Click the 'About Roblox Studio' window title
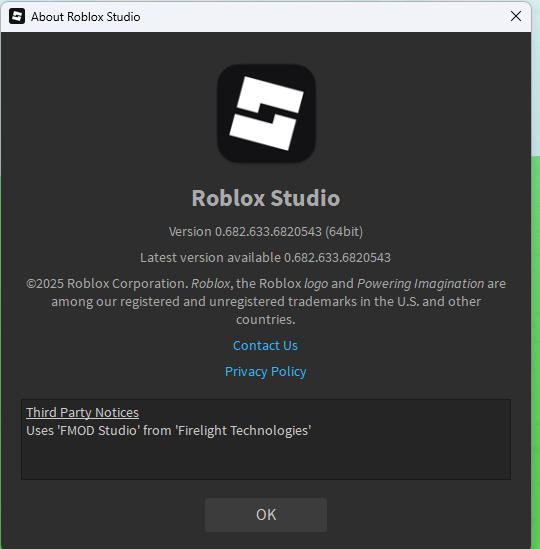 85,17
